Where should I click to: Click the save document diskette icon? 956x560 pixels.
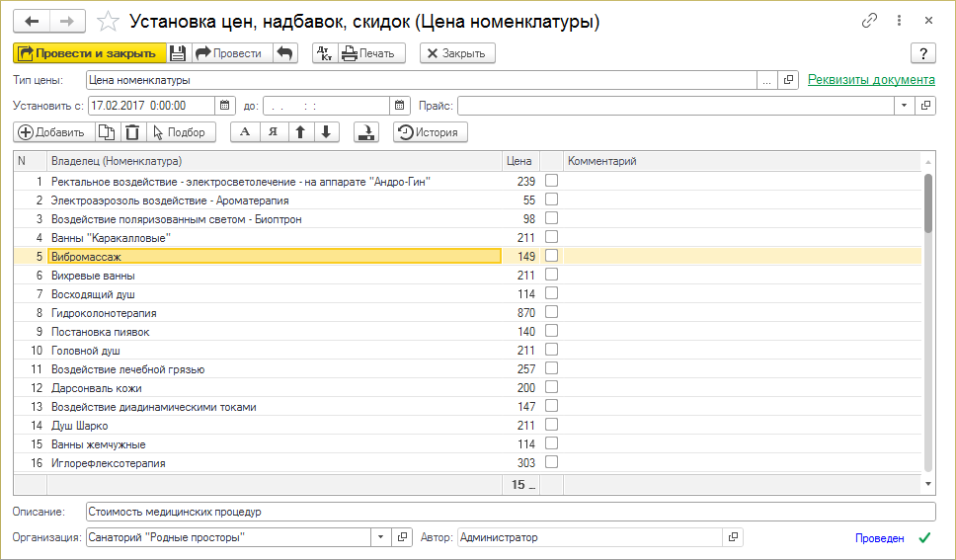coord(178,53)
